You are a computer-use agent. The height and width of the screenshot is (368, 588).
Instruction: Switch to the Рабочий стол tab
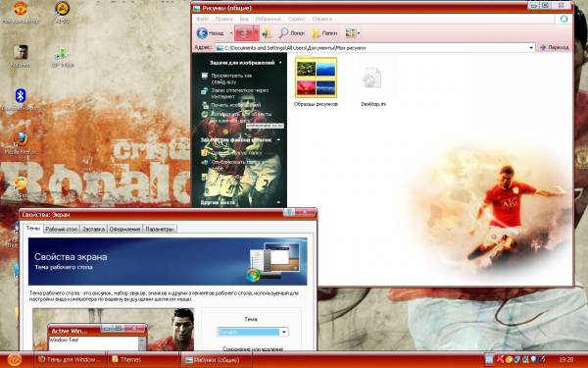click(61, 229)
